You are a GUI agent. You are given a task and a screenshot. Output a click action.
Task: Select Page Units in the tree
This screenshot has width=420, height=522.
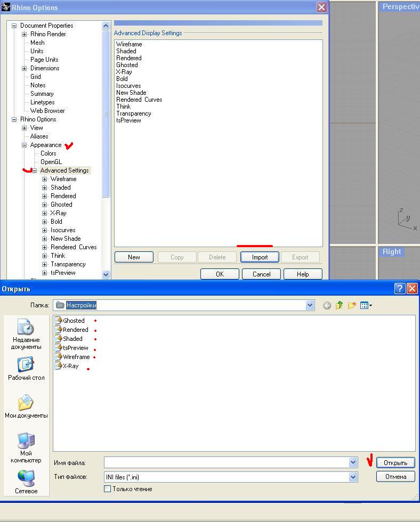pos(44,60)
